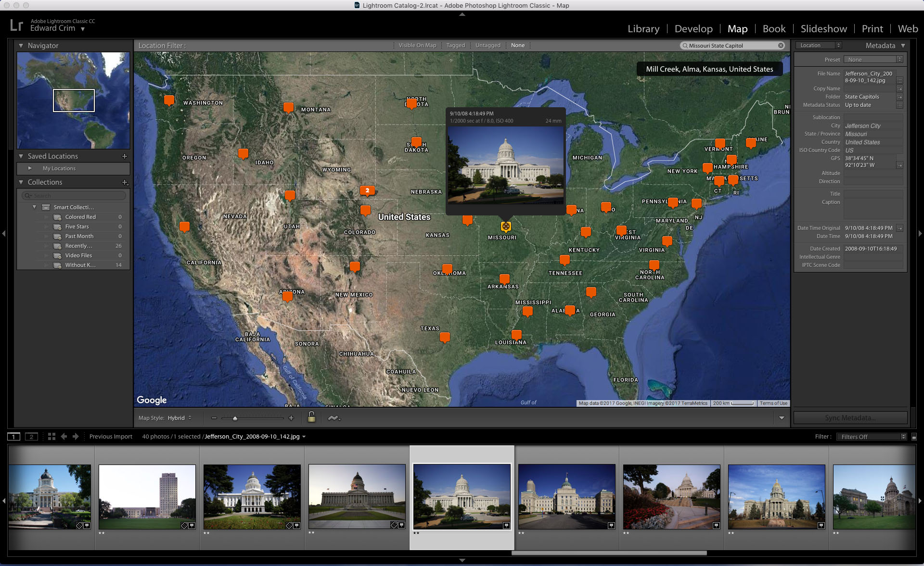Adjust the map zoom slider handle
The image size is (924, 566).
click(235, 418)
